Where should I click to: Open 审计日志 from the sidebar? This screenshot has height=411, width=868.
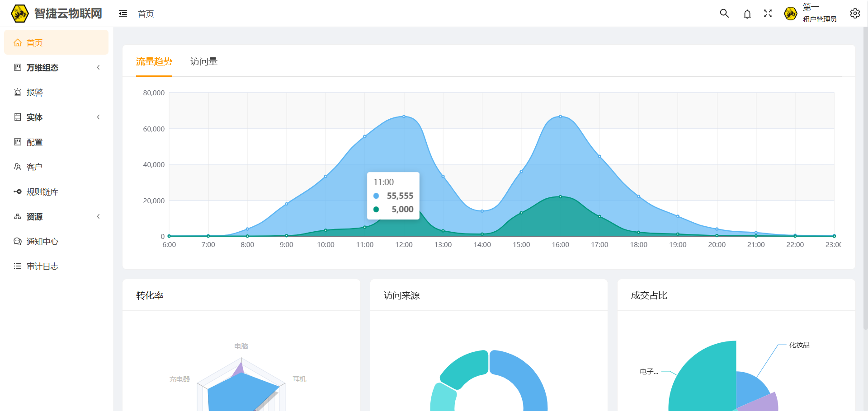click(x=42, y=266)
